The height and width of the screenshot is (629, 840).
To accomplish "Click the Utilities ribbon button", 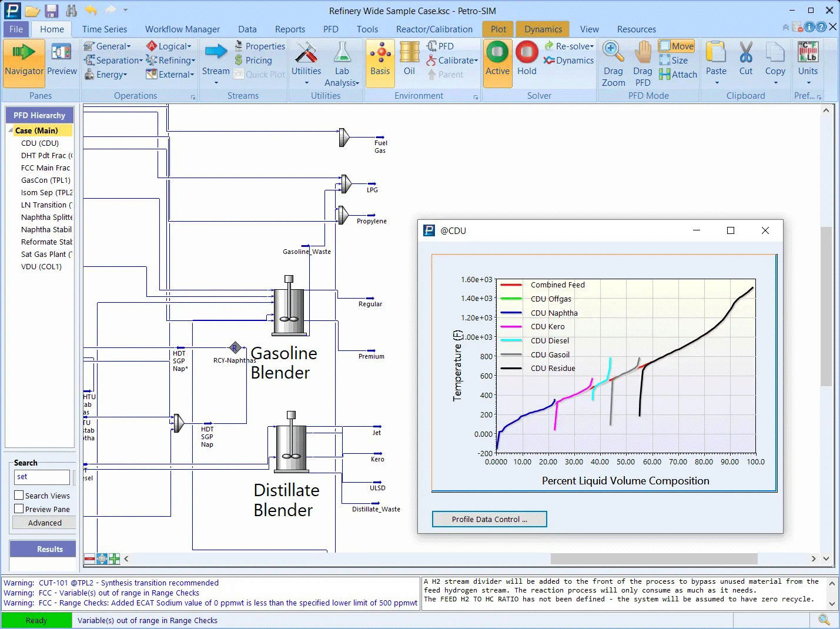I will [306, 63].
